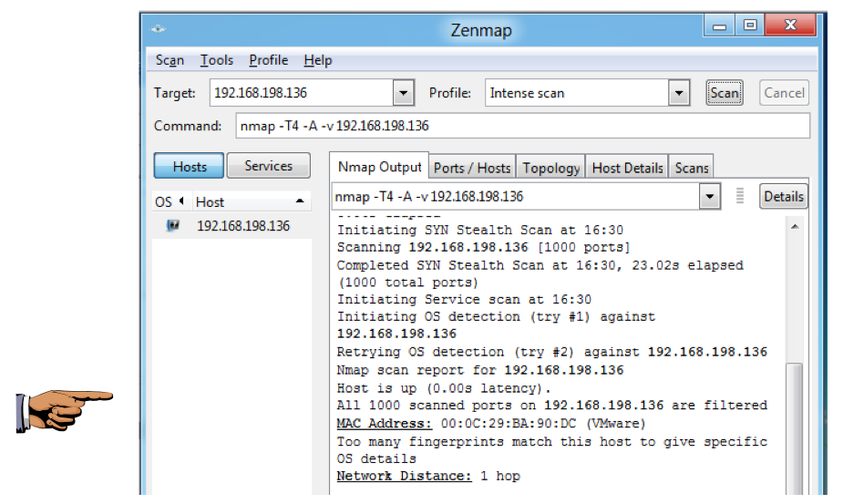Click the Network Distance: underlined label

point(404,476)
